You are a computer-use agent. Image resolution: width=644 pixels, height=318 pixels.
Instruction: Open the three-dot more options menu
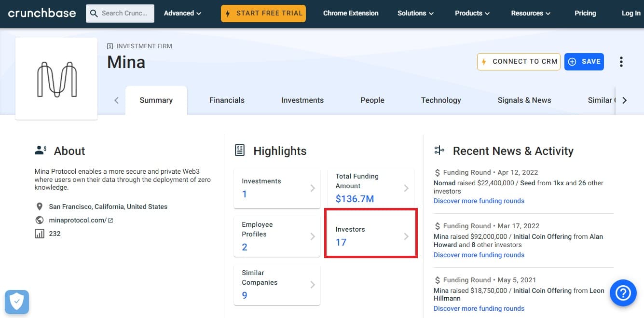(621, 62)
